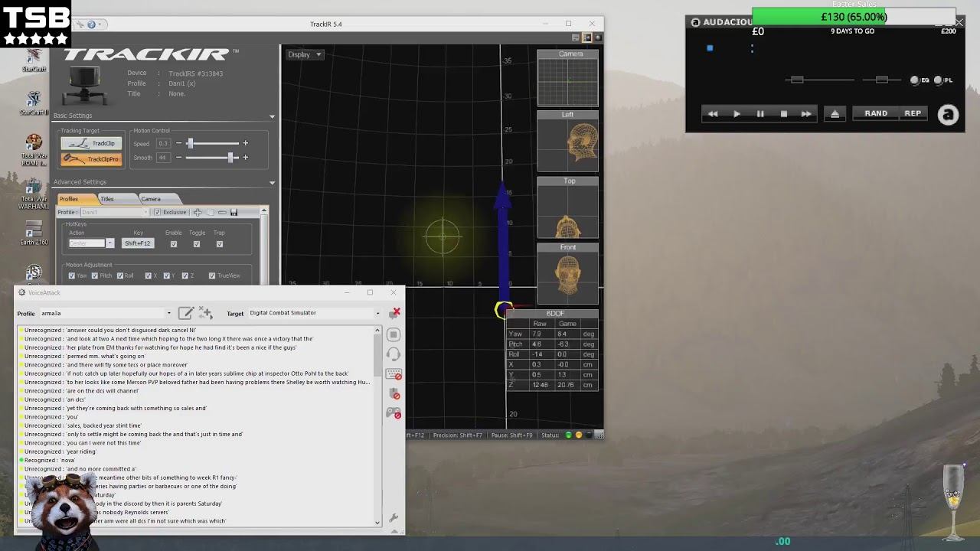Toggle the HotKeys Trap checkbox
The height and width of the screenshot is (551, 980).
[x=220, y=244]
